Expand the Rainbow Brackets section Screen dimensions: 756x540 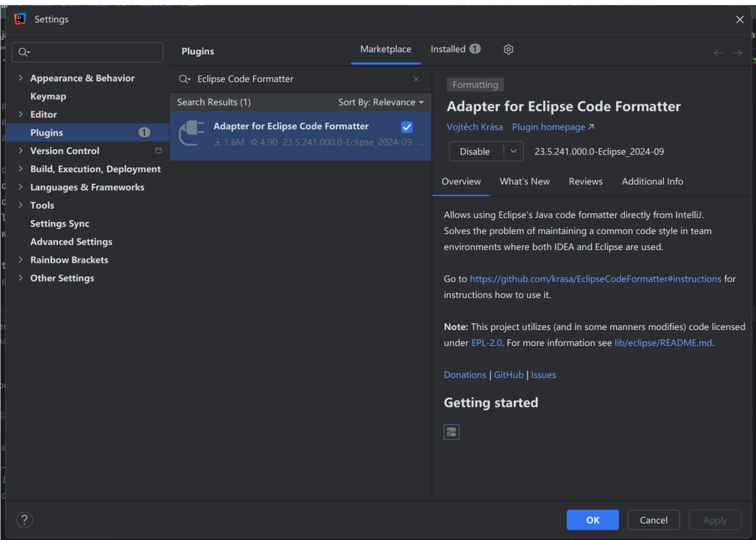pos(20,259)
